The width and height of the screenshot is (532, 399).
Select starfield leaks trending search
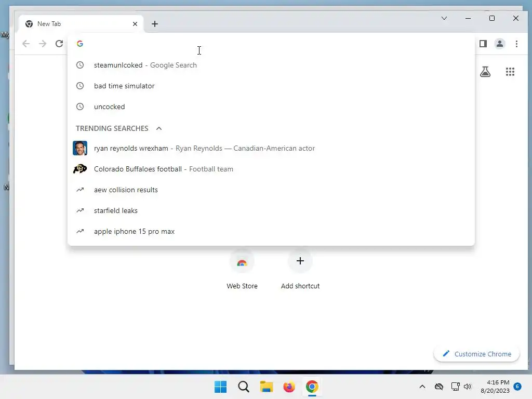coord(271,210)
